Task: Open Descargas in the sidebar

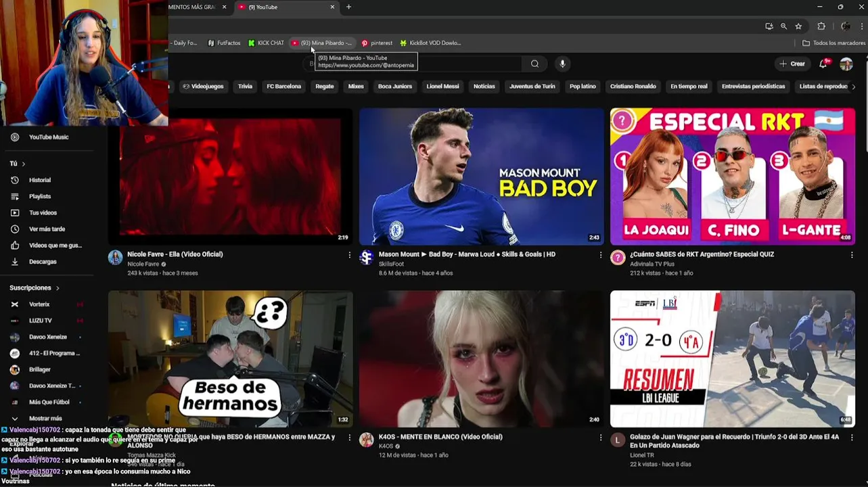Action: (42, 261)
